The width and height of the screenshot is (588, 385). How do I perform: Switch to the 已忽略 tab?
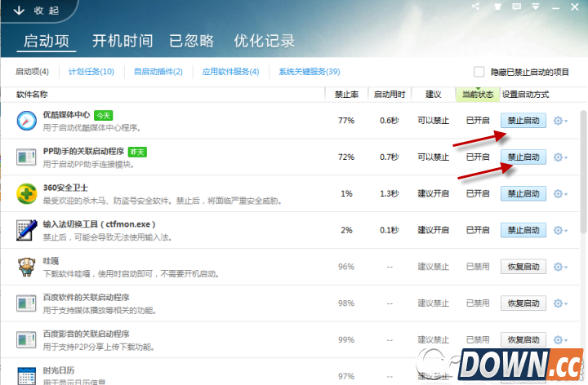191,41
